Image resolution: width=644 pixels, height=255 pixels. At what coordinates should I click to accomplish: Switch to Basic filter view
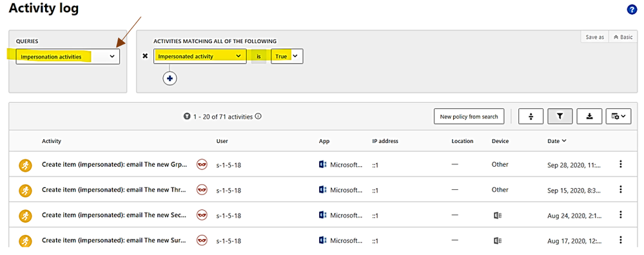pos(623,37)
